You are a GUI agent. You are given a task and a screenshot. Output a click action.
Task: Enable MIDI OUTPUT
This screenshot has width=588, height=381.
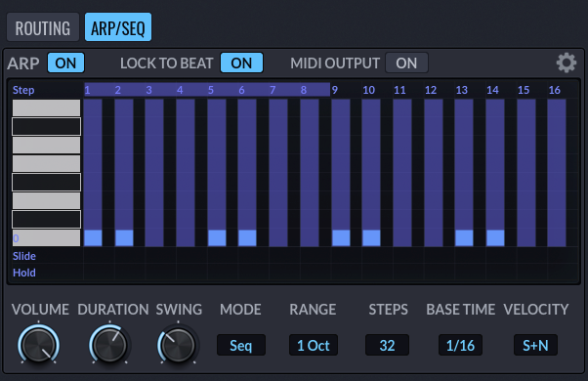point(406,63)
